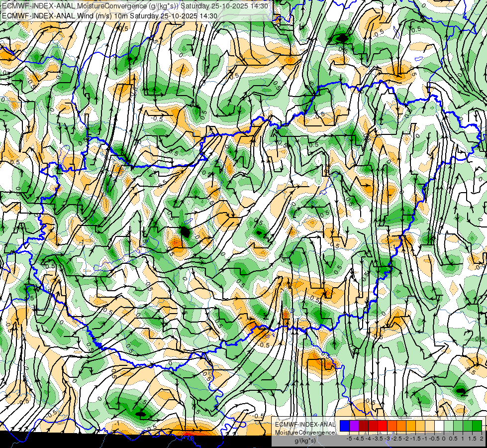Click the -2.5 tick label on legend
Screen dimensions: 487x448
(x=396, y=439)
